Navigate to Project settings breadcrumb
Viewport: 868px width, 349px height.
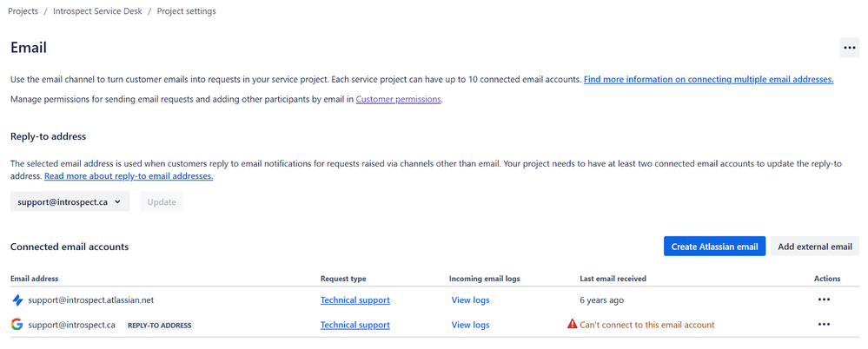(x=187, y=11)
